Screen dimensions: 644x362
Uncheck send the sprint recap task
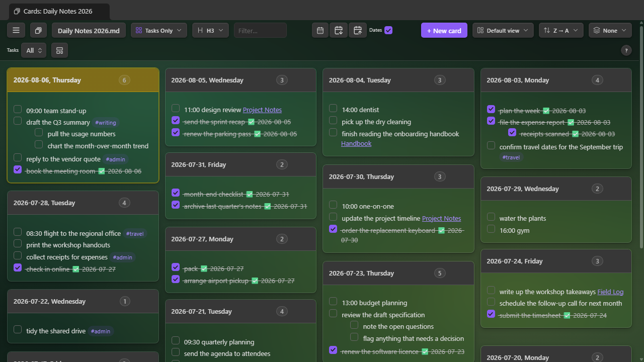tap(176, 120)
